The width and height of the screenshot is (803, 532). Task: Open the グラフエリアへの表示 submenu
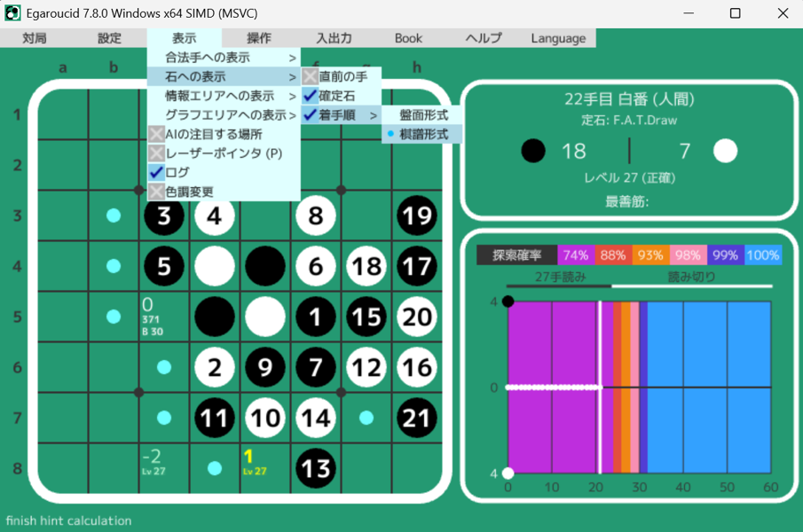[223, 115]
